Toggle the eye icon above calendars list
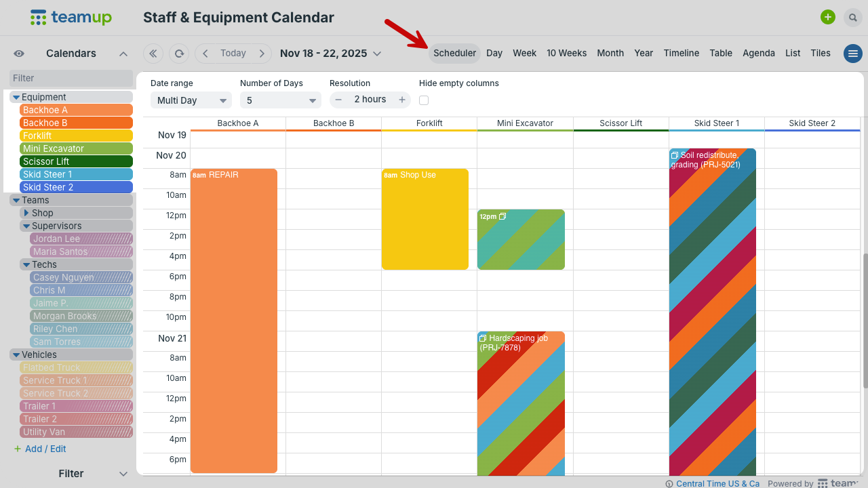 point(19,54)
